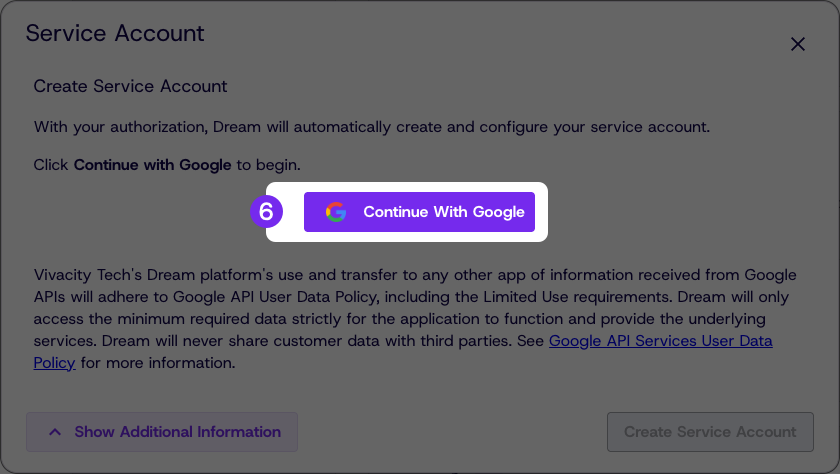Click the 'Vivacity Tech's Dream platform's use' paragraph
Image resolution: width=840 pixels, height=474 pixels.
point(415,319)
